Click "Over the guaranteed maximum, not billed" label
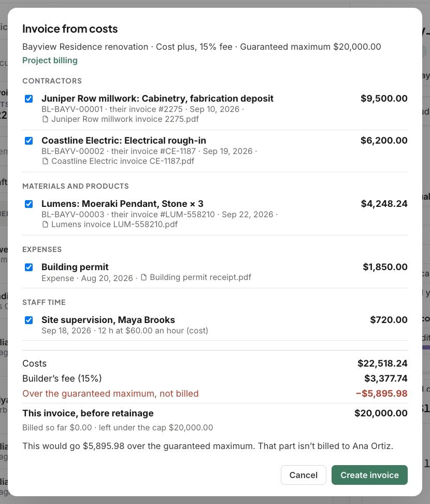The width and height of the screenshot is (430, 504). point(110,394)
